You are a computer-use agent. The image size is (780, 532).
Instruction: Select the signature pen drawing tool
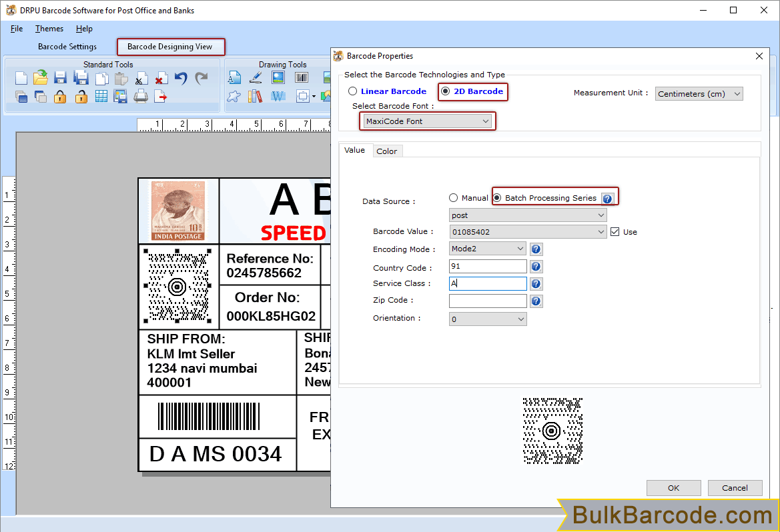255,77
